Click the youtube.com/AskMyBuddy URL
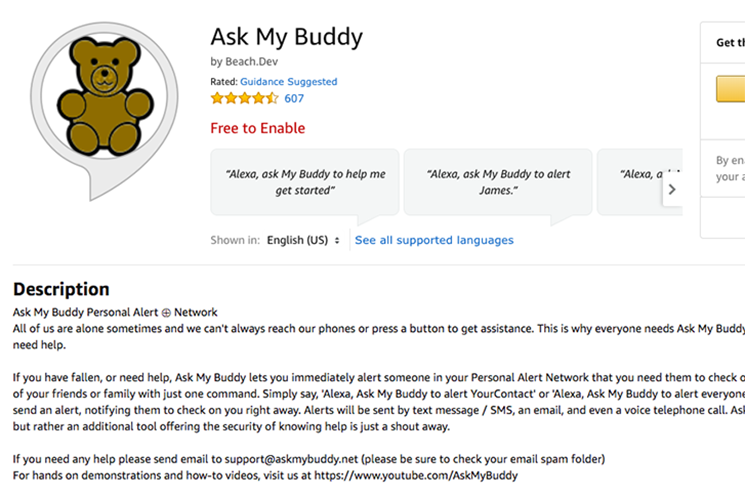The height and width of the screenshot is (497, 745). click(x=416, y=475)
